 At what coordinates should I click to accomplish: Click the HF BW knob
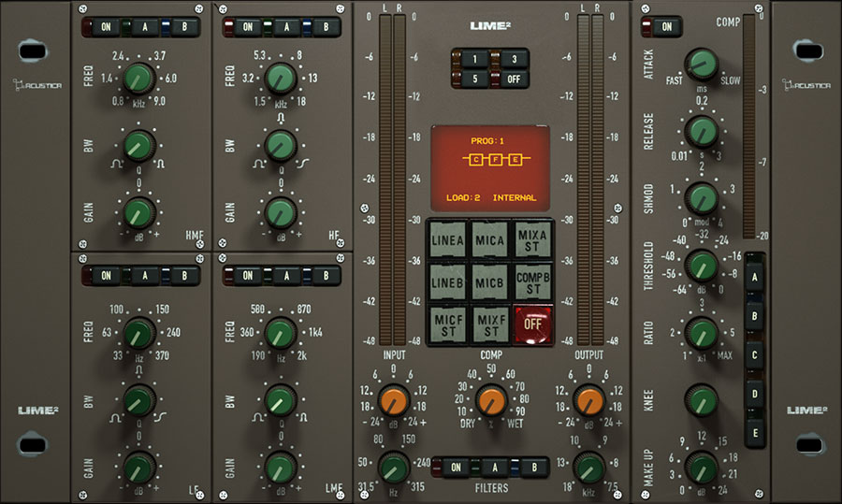281,146
